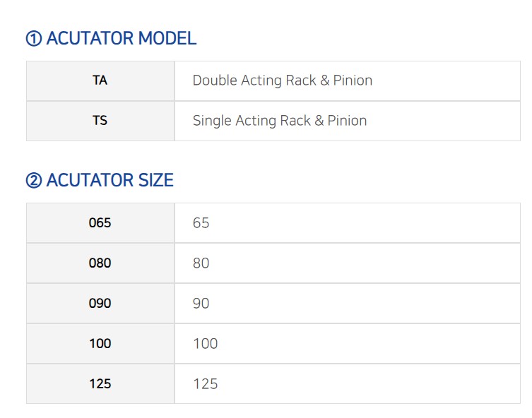Click the 080 size code cell
The height and width of the screenshot is (418, 532).
point(100,263)
